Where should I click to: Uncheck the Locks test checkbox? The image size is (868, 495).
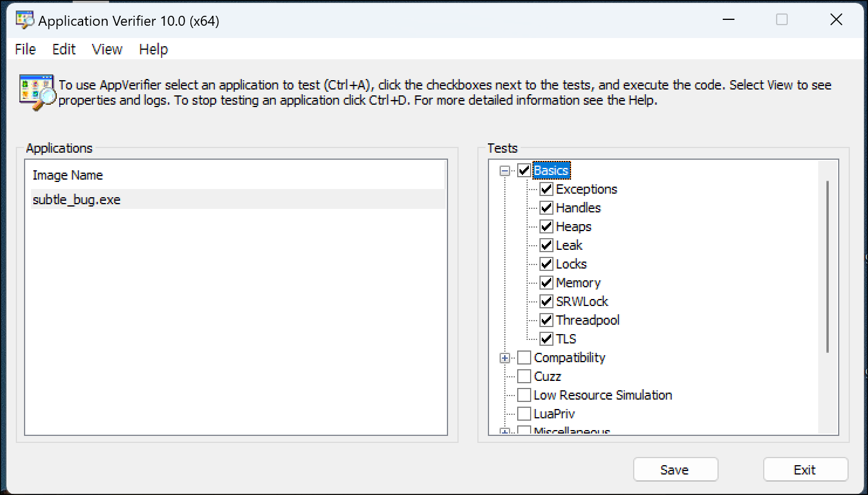tap(546, 264)
